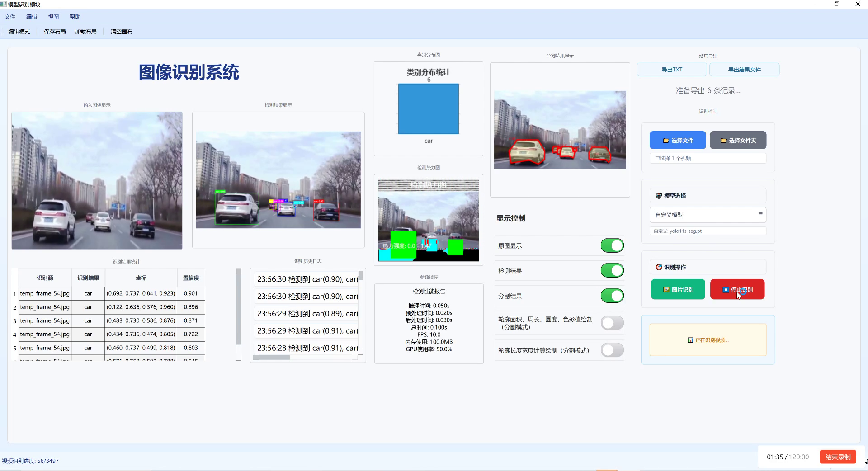This screenshot has width=868, height=471.
Task: Click the image icon on 图片识别 button
Action: tap(665, 289)
